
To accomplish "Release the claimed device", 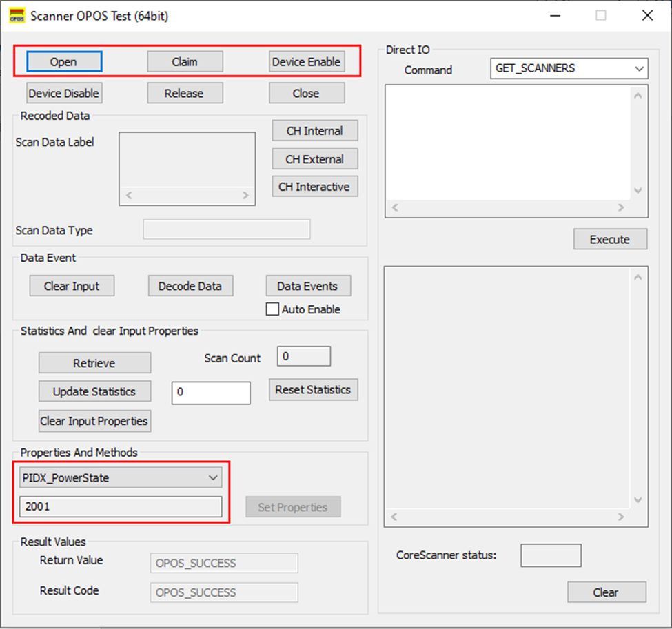I will click(185, 93).
